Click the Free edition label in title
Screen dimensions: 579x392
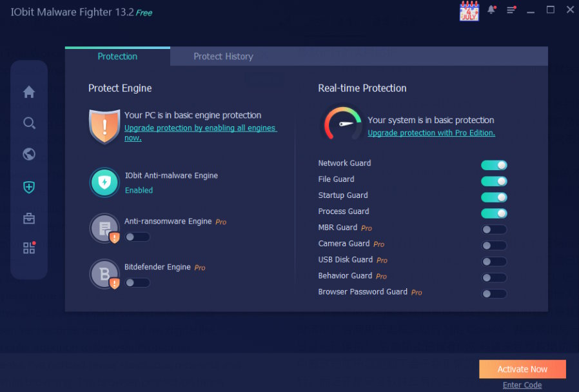(x=144, y=13)
